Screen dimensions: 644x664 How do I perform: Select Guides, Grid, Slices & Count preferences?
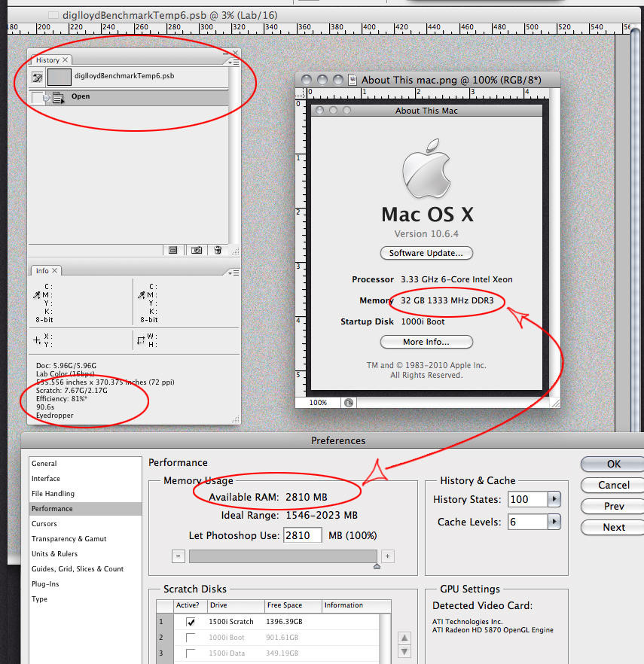coord(85,569)
